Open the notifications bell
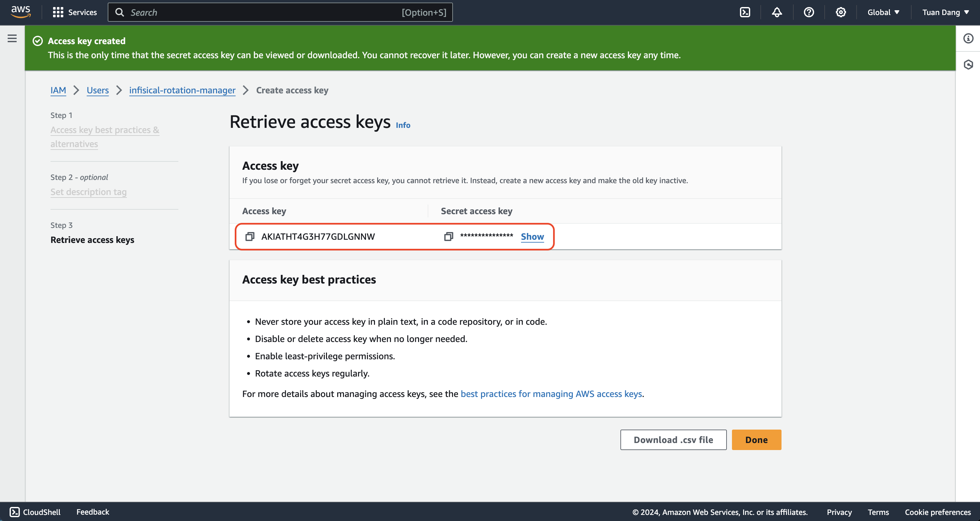Image resolution: width=980 pixels, height=521 pixels. tap(776, 12)
